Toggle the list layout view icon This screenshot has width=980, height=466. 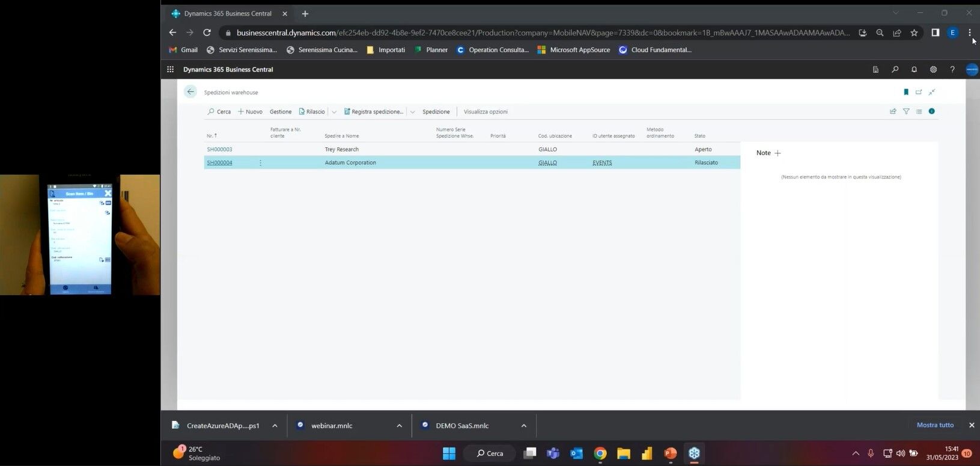tap(919, 111)
